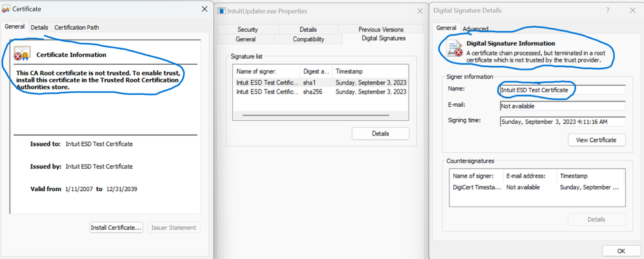Switch to the Details tab in Certificate window

39,27
